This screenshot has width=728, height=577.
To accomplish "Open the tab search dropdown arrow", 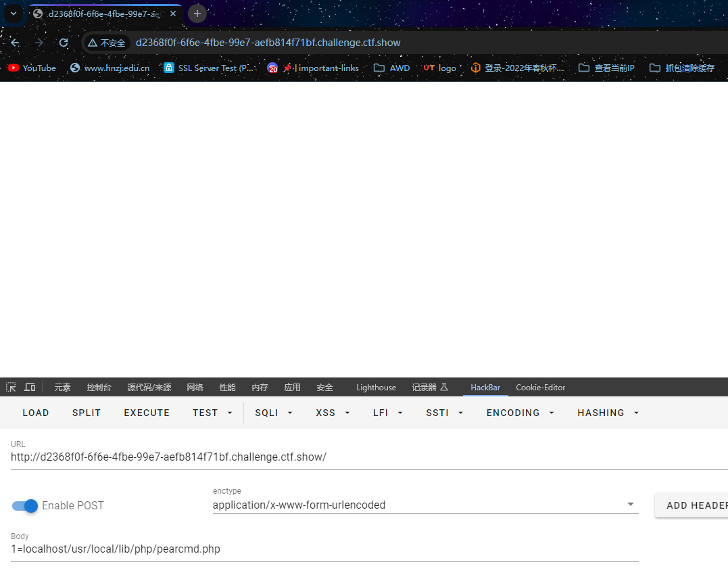I will [x=14, y=14].
